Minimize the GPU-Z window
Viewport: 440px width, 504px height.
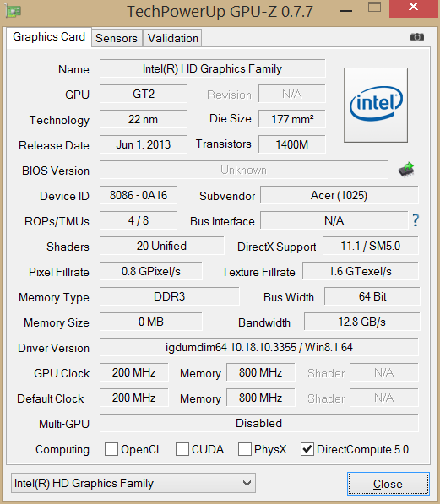coord(346,11)
